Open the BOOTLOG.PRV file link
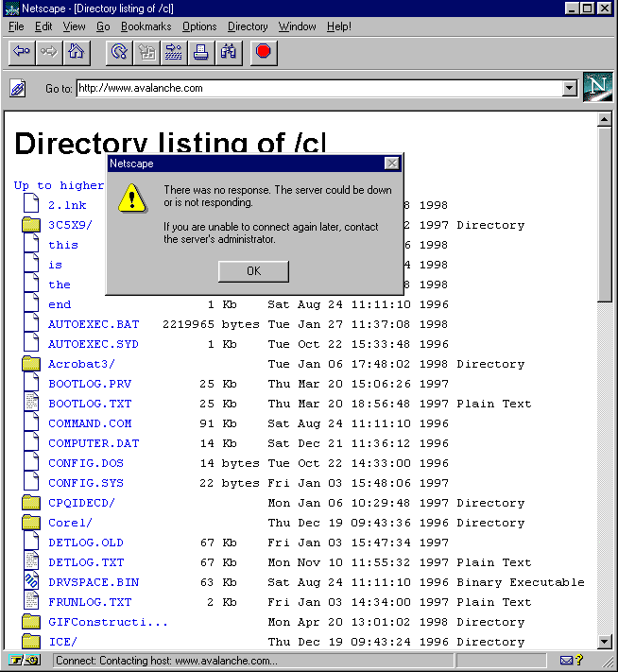Image resolution: width=618 pixels, height=672 pixels. pyautogui.click(x=90, y=384)
